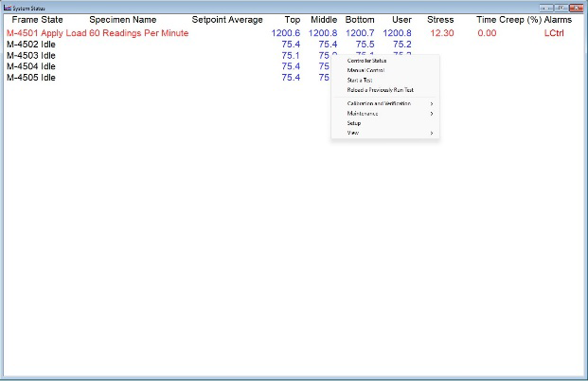
Task: Maximize the System Status window
Action: (561, 8)
